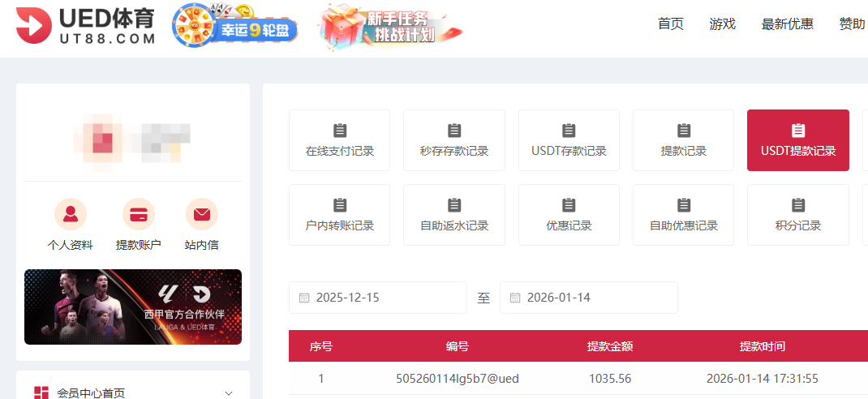This screenshot has height=399, width=868.
Task: Open 最新优惠 in top navigation
Action: click(787, 24)
